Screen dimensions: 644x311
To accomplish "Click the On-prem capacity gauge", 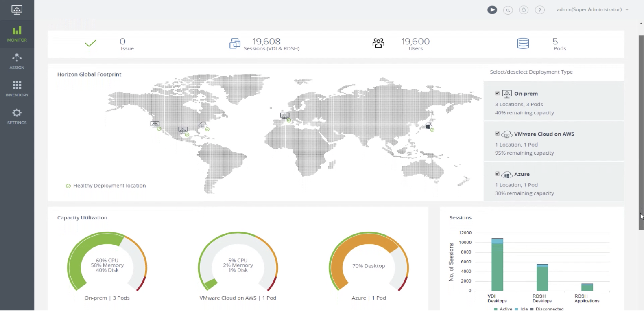I will (107, 262).
